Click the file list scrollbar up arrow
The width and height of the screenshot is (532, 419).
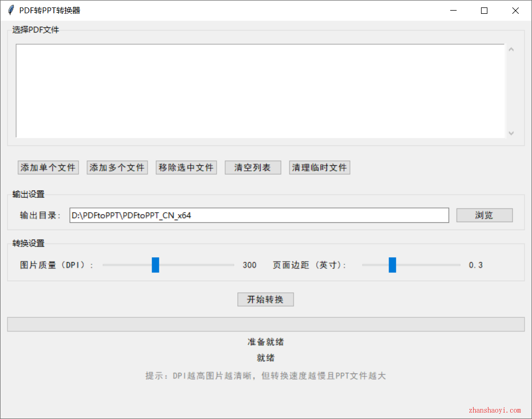(511, 50)
